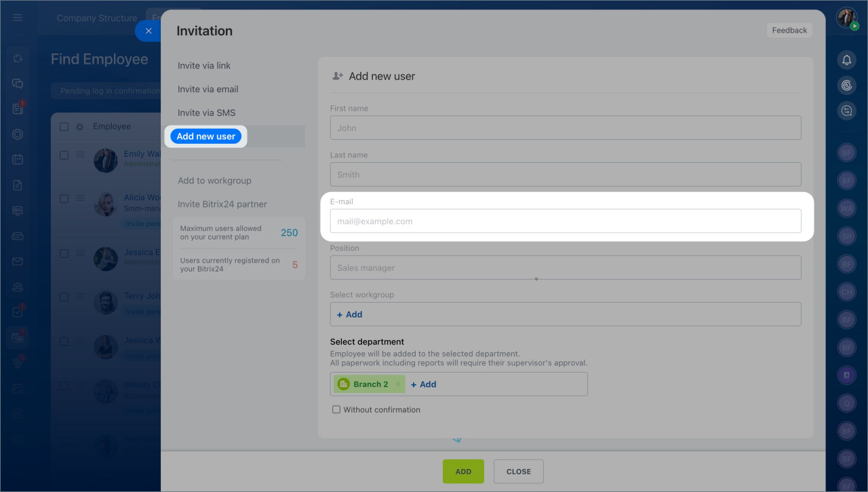Open the hamburger main menu icon
Screen dimensions: 868x492
(x=18, y=18)
